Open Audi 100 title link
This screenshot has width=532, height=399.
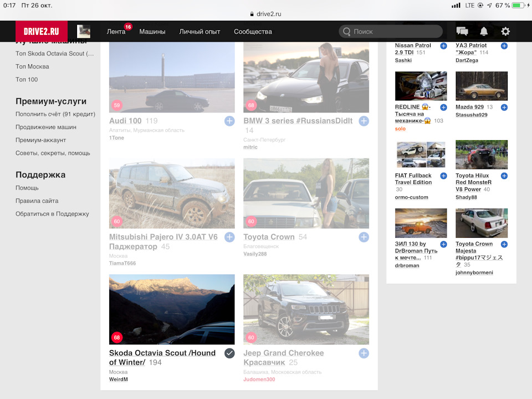click(125, 121)
